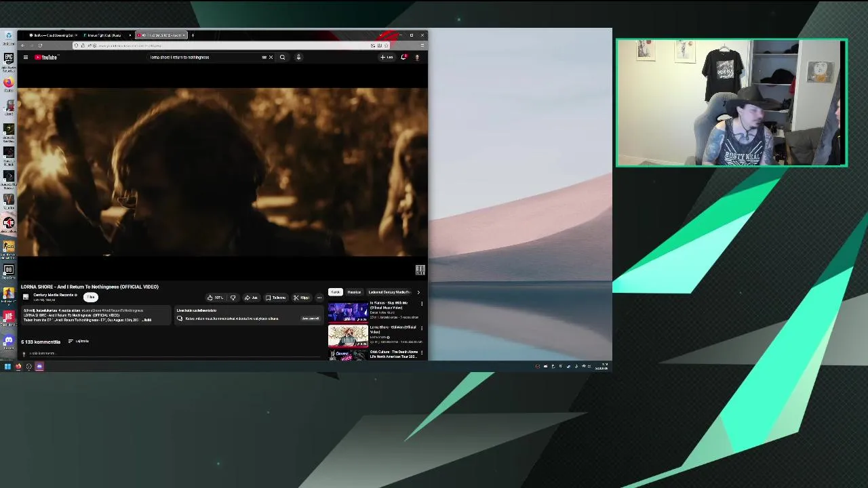The height and width of the screenshot is (488, 868).
Task: Select the Haustus filter chip
Action: [355, 292]
